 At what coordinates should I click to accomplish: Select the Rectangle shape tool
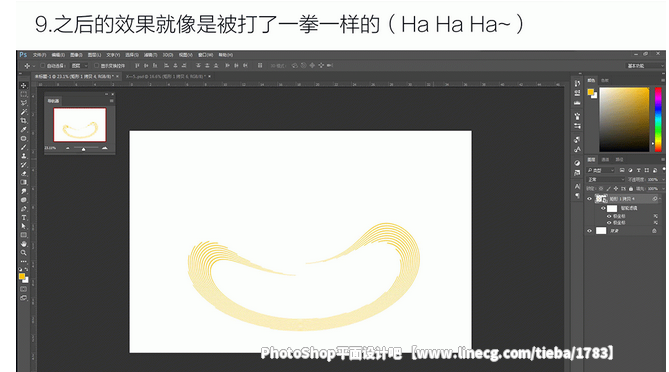[23, 235]
